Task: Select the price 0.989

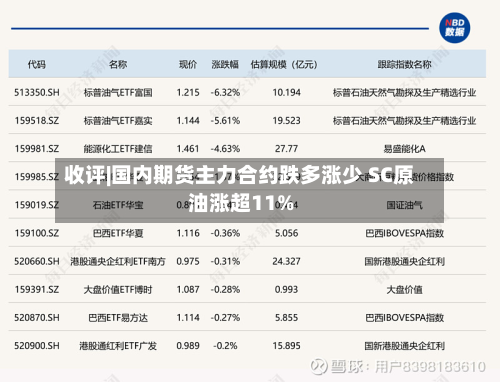Action: (188, 346)
